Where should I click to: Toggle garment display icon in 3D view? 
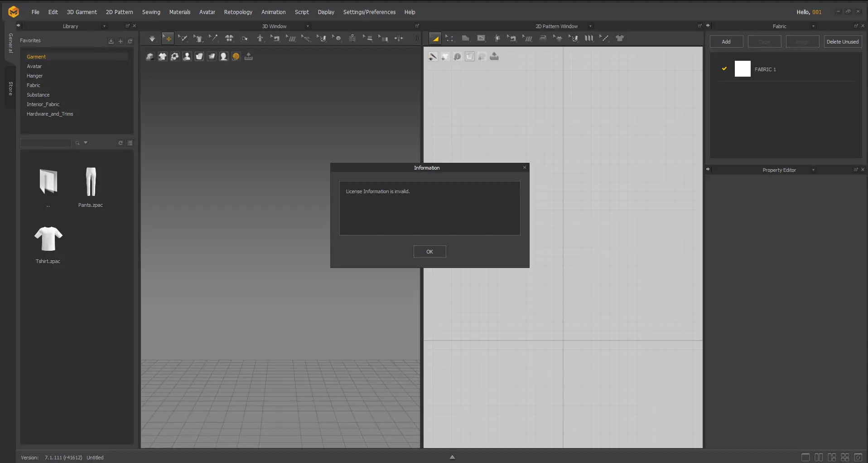pyautogui.click(x=162, y=57)
